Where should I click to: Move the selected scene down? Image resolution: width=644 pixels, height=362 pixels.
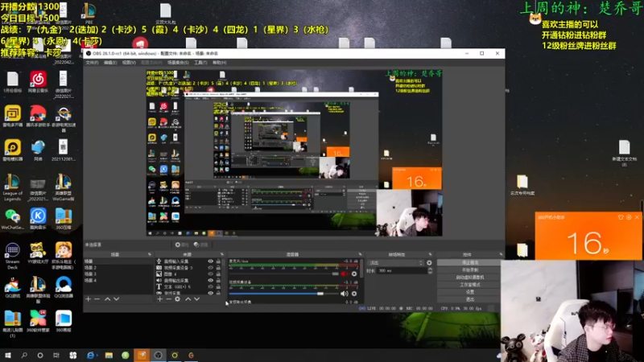click(x=116, y=299)
